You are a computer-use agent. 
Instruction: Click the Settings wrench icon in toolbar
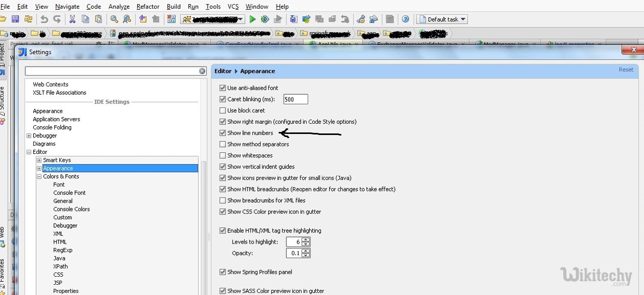(361, 19)
